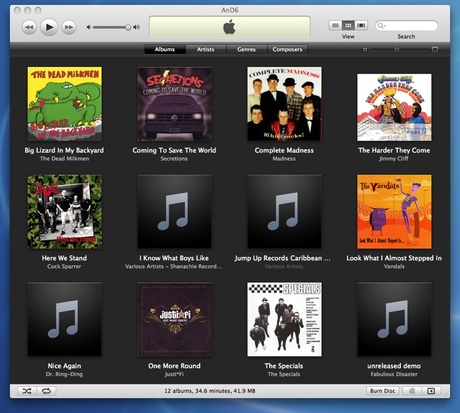Click 'Nice Again' album title

click(x=64, y=366)
